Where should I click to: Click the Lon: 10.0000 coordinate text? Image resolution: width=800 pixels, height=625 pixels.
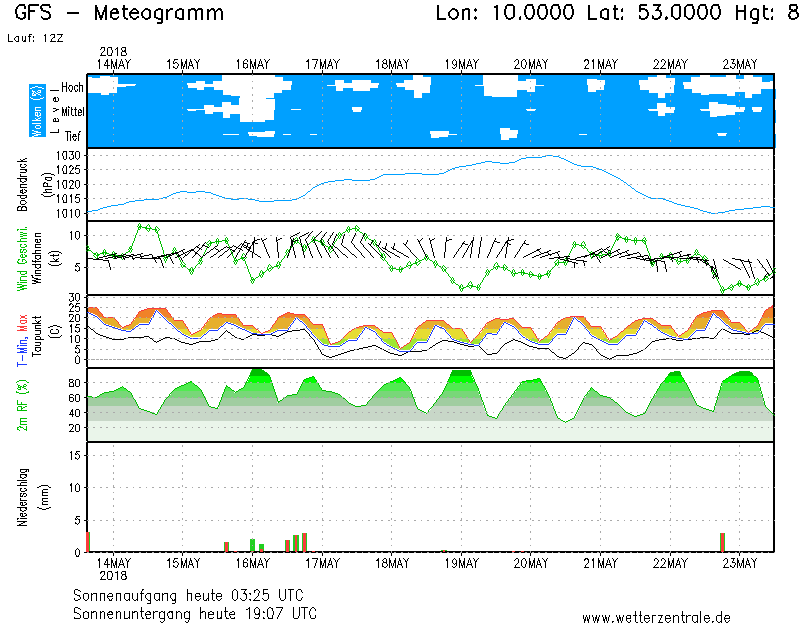pyautogui.click(x=506, y=14)
